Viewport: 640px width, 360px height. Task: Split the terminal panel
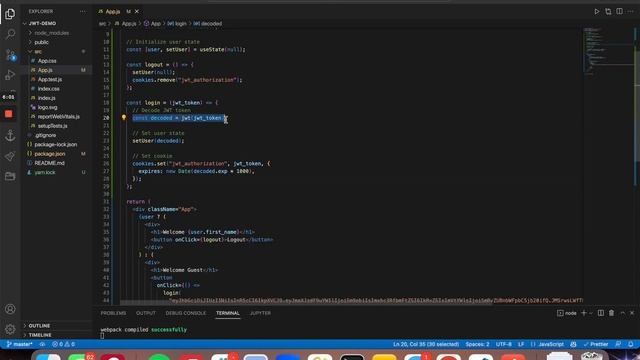pos(601,313)
